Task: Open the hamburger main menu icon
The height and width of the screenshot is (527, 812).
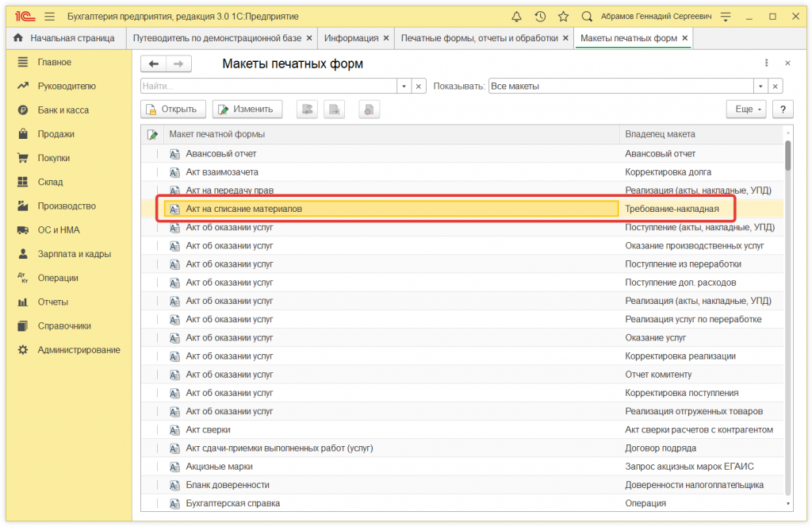Action: [50, 16]
